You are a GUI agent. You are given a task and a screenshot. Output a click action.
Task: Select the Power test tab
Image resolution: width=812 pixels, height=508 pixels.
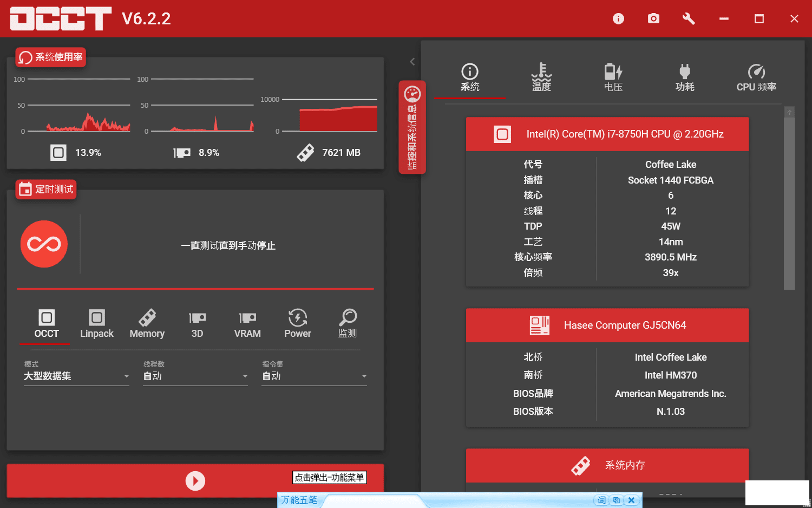(298, 324)
